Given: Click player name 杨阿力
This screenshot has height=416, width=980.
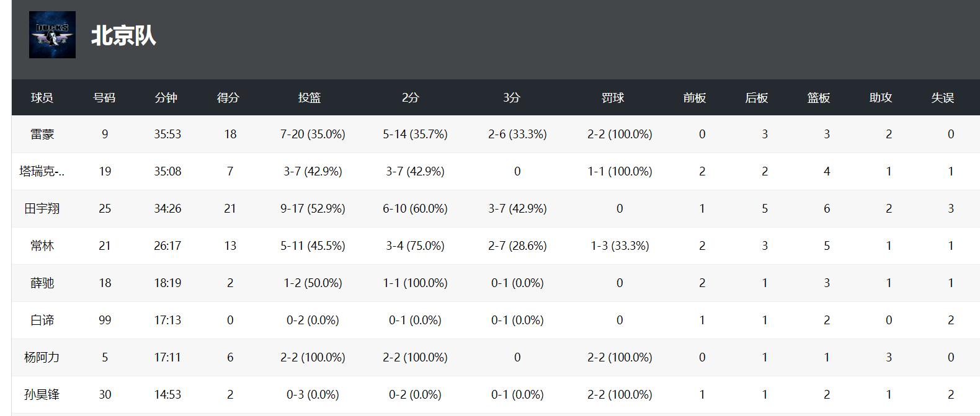Looking at the screenshot, I should tap(42, 358).
